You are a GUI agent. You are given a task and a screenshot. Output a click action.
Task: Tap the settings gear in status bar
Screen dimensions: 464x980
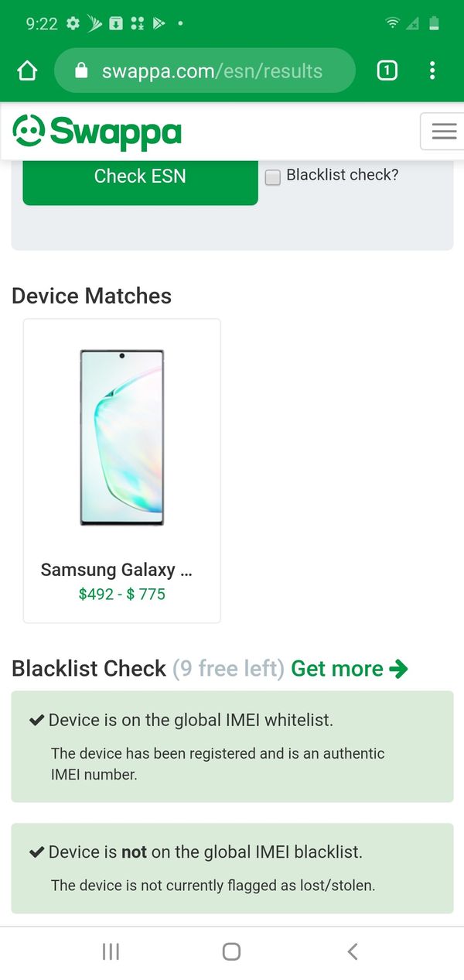tap(73, 23)
